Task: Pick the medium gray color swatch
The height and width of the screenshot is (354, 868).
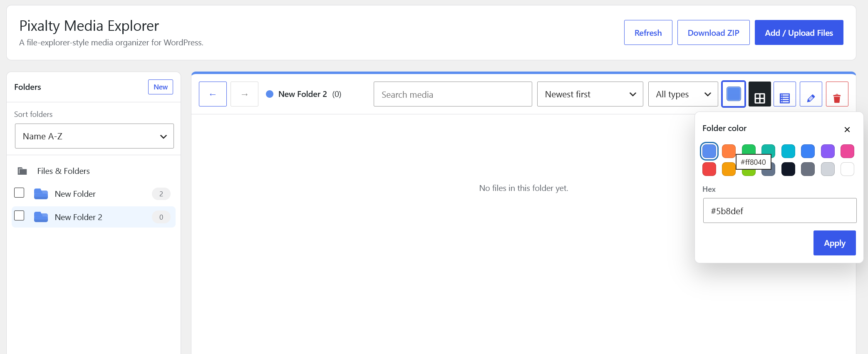Action: click(x=808, y=169)
